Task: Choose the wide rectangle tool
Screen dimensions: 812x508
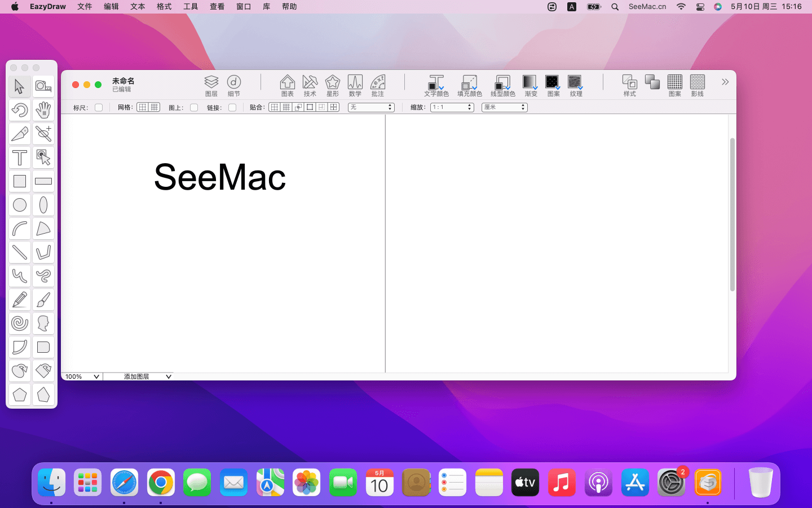Action: click(43, 181)
